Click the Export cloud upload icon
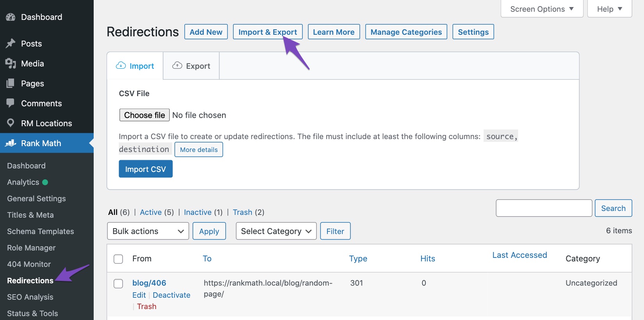This screenshot has width=644, height=320. click(x=177, y=66)
